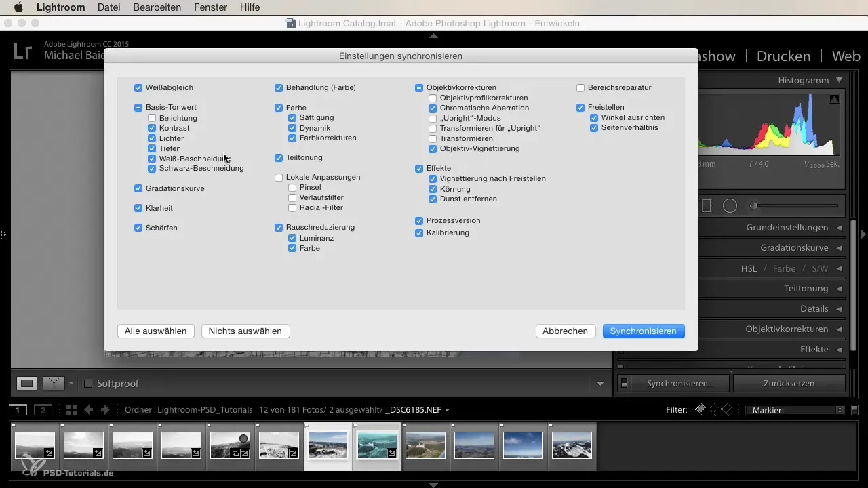Go forward with the right arrow
This screenshot has height=488, width=868.
coord(105,410)
